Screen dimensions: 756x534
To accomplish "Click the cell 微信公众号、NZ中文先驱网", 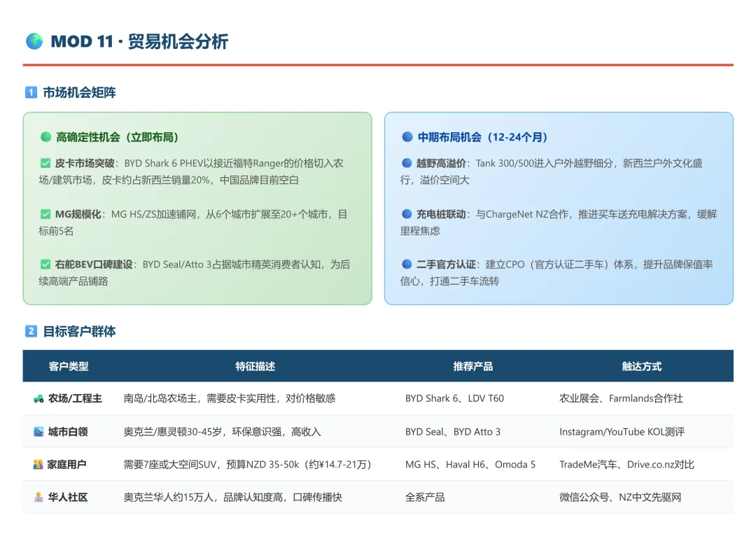I will pos(620,498).
